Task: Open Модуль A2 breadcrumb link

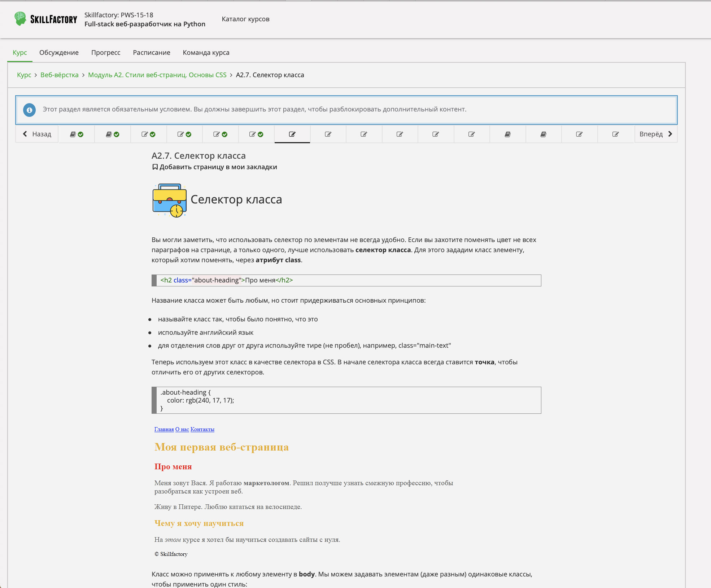Action: tap(157, 75)
